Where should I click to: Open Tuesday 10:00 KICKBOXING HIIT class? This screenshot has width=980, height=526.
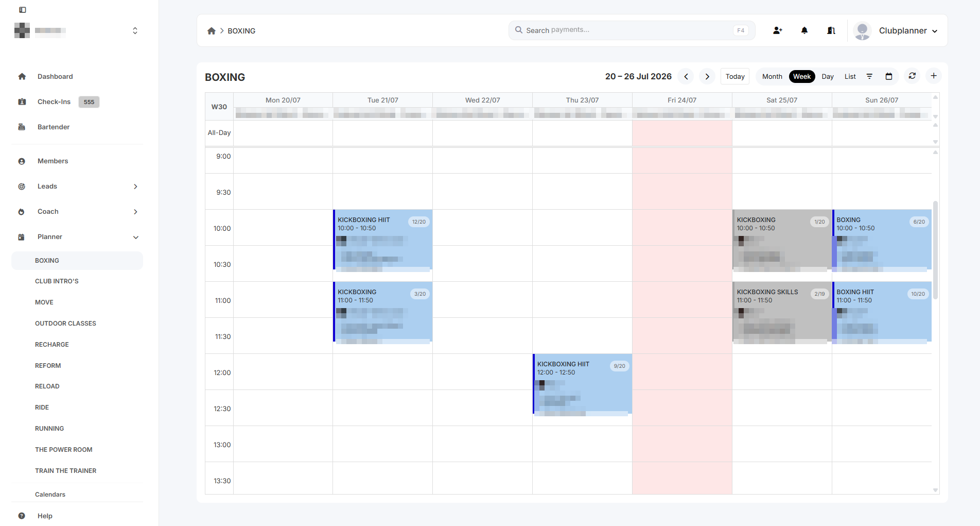(382, 240)
